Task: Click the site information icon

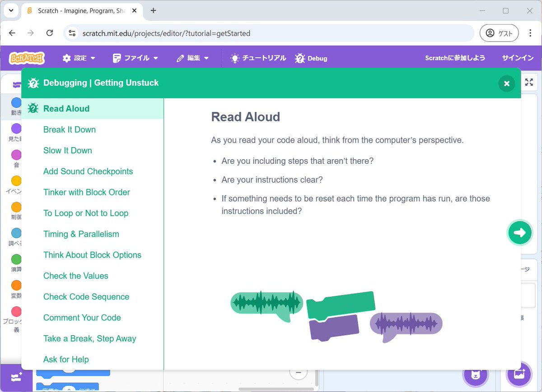Action: click(x=72, y=33)
